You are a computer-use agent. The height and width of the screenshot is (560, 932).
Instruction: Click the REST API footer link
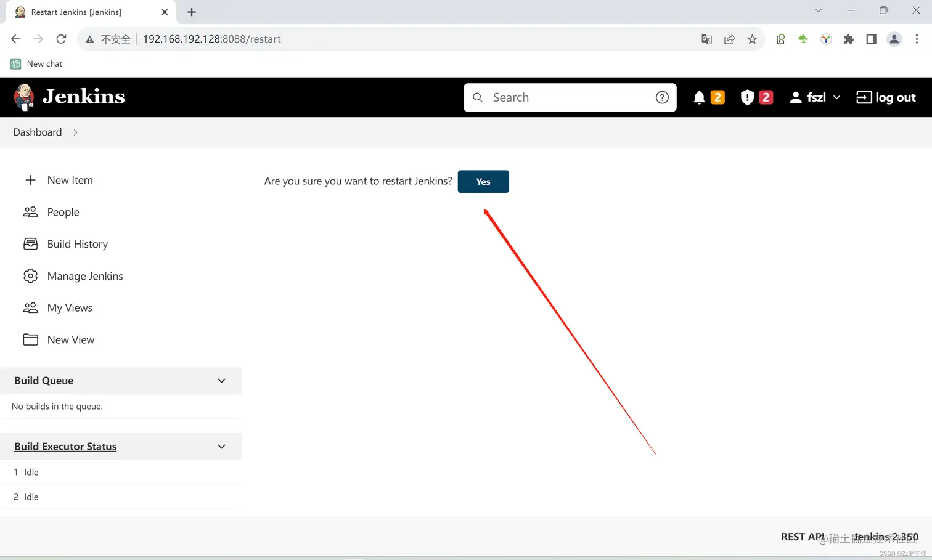[802, 537]
